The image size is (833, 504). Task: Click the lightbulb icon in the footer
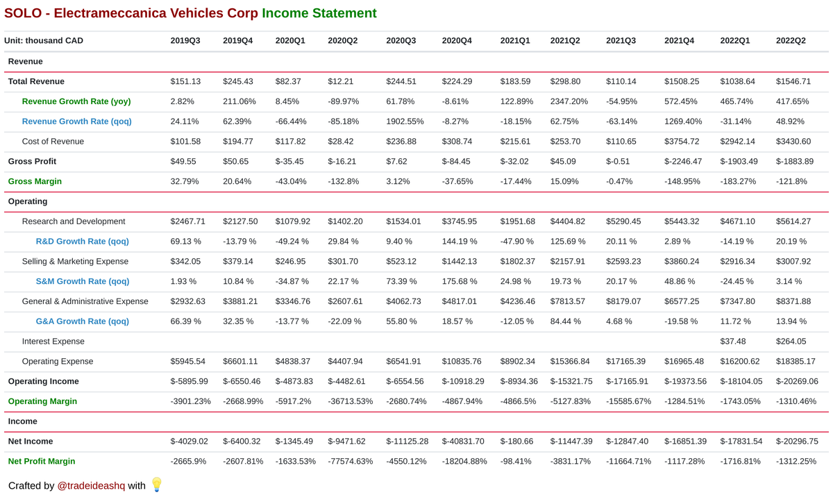(157, 485)
